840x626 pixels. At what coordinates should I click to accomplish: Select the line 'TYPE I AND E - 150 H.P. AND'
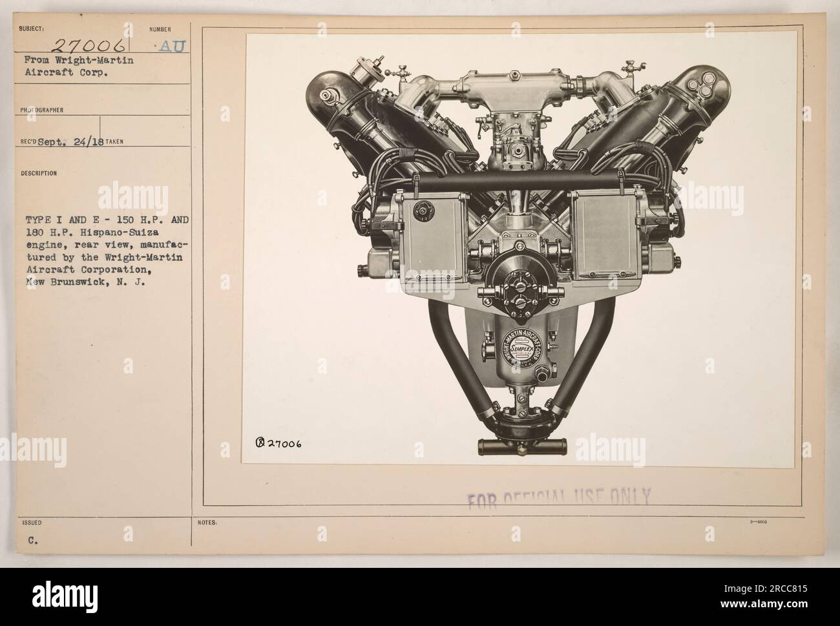107,219
